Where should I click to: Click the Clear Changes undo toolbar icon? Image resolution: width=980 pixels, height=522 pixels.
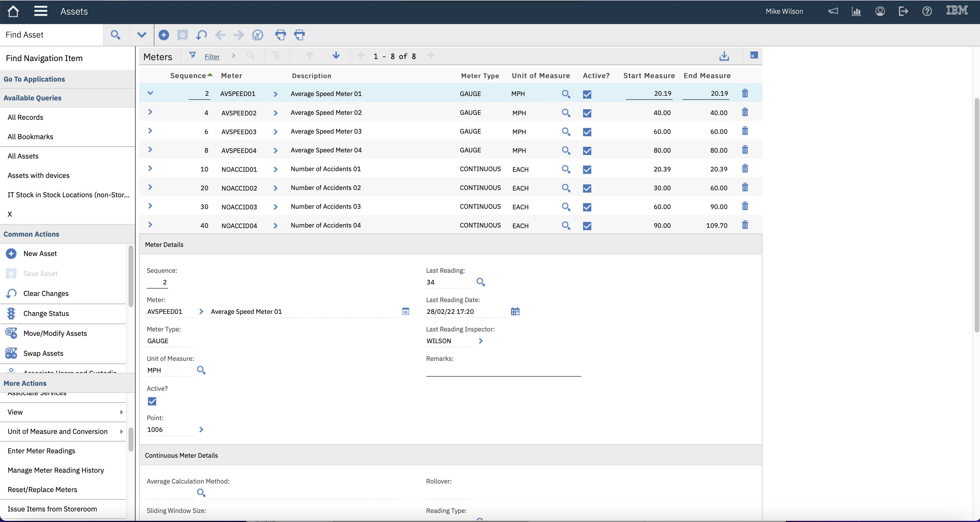click(x=201, y=35)
